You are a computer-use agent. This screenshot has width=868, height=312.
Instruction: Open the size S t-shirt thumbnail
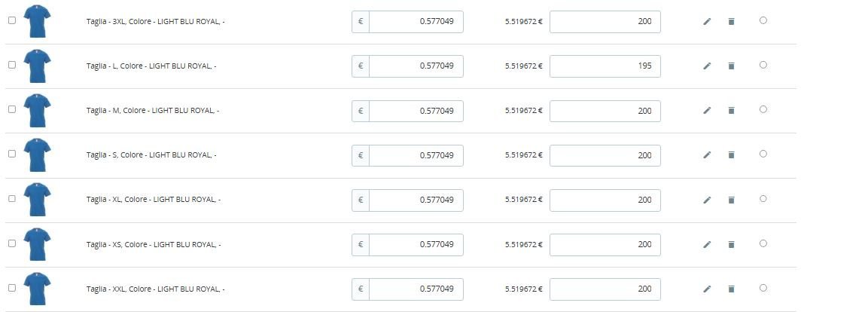click(37, 155)
